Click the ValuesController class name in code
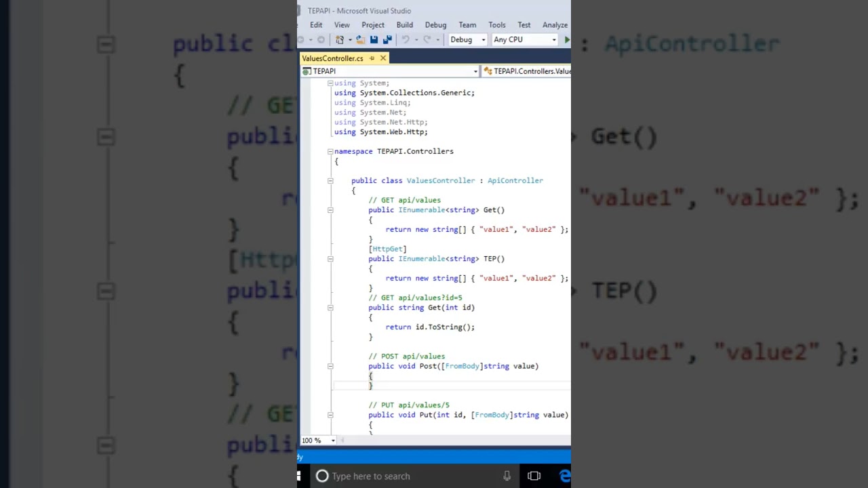Screen dimensions: 868x488 441,181
